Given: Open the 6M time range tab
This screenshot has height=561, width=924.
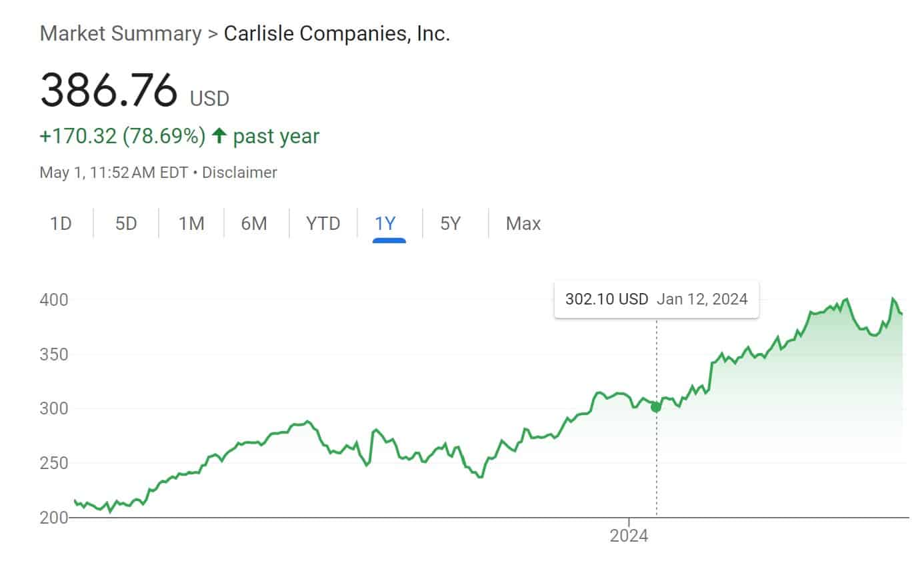Looking at the screenshot, I should 254,223.
